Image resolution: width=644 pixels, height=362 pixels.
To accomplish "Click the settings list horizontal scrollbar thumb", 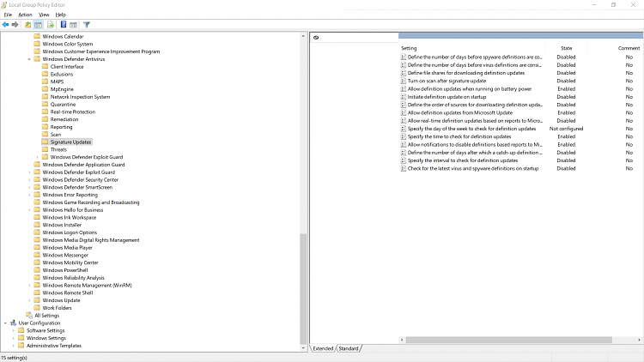I will (x=509, y=340).
